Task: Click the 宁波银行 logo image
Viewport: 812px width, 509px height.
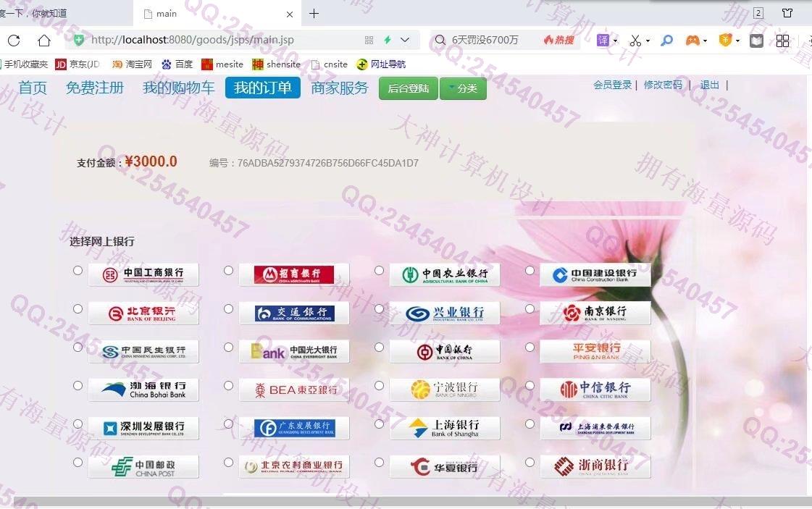Action: point(445,390)
